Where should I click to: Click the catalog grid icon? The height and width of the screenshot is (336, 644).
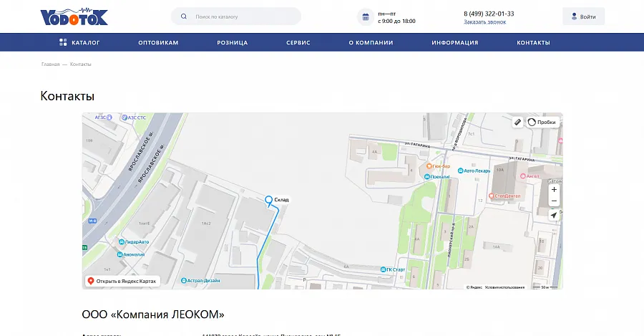coord(63,42)
